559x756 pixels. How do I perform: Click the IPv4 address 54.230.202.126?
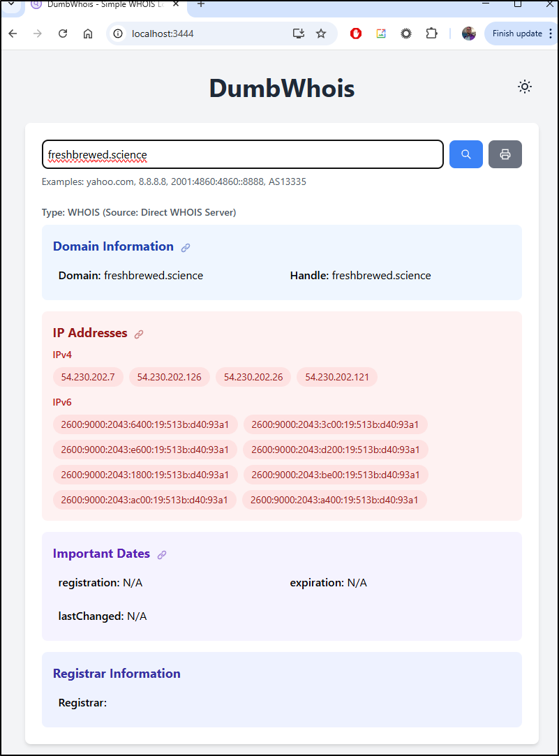coord(169,377)
